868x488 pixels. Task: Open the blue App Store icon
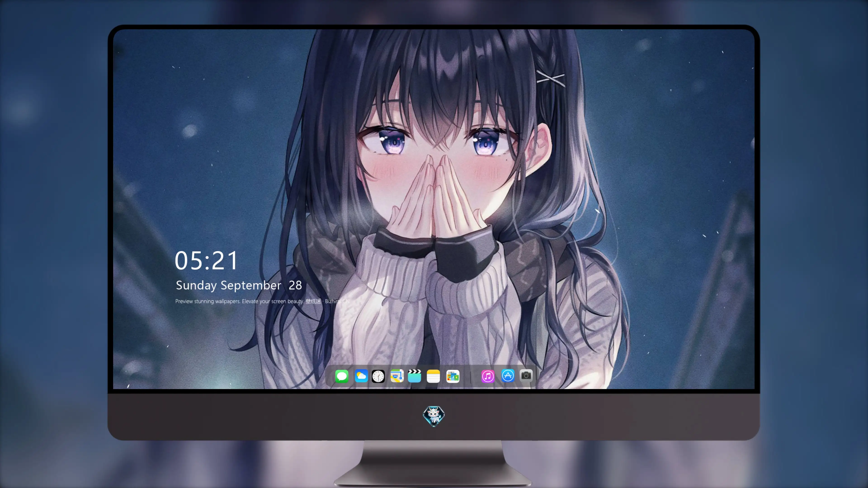[x=508, y=375]
